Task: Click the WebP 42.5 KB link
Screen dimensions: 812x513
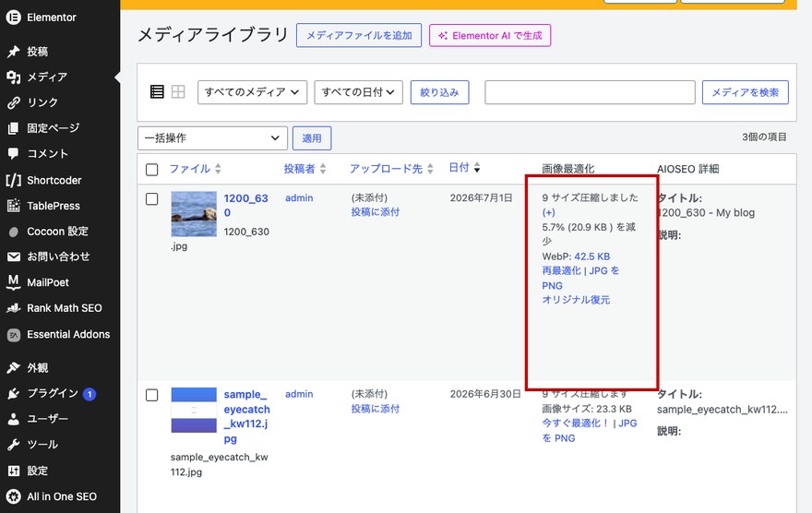Action: point(591,256)
